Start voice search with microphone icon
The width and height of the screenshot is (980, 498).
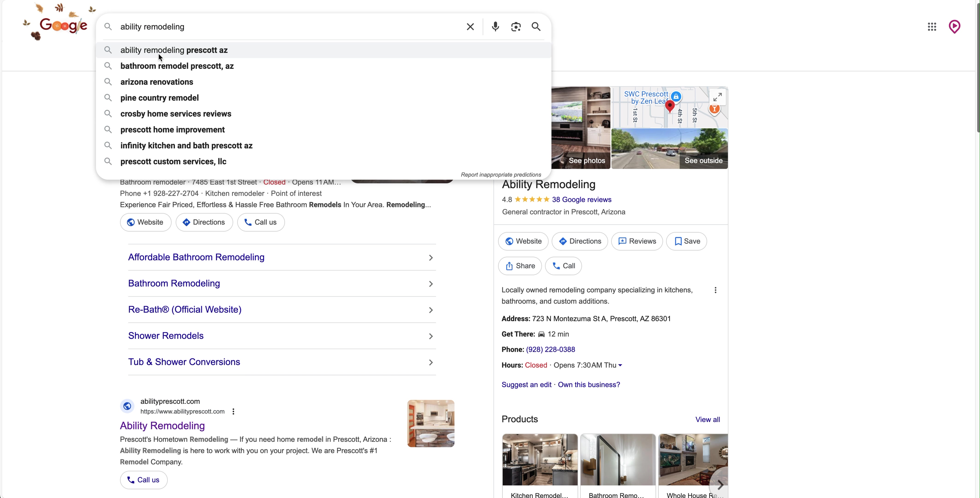(x=495, y=27)
